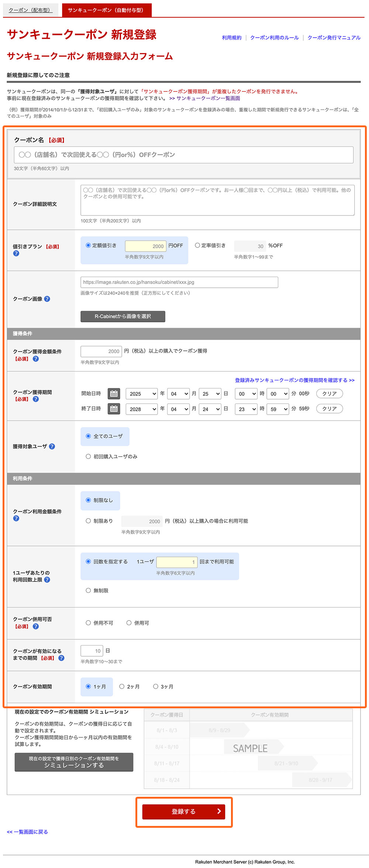Open end hour dropdown showing 23
The width and height of the screenshot is (369, 868).
(x=246, y=409)
